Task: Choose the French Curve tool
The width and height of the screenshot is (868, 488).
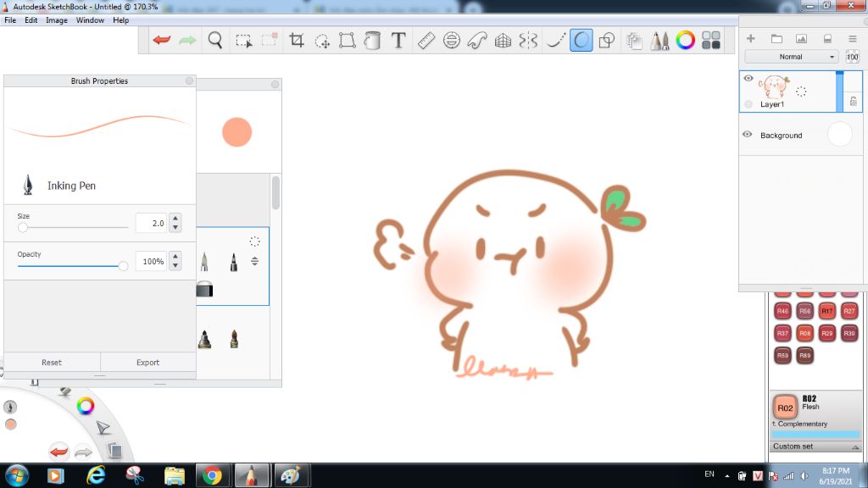Action: click(x=477, y=41)
